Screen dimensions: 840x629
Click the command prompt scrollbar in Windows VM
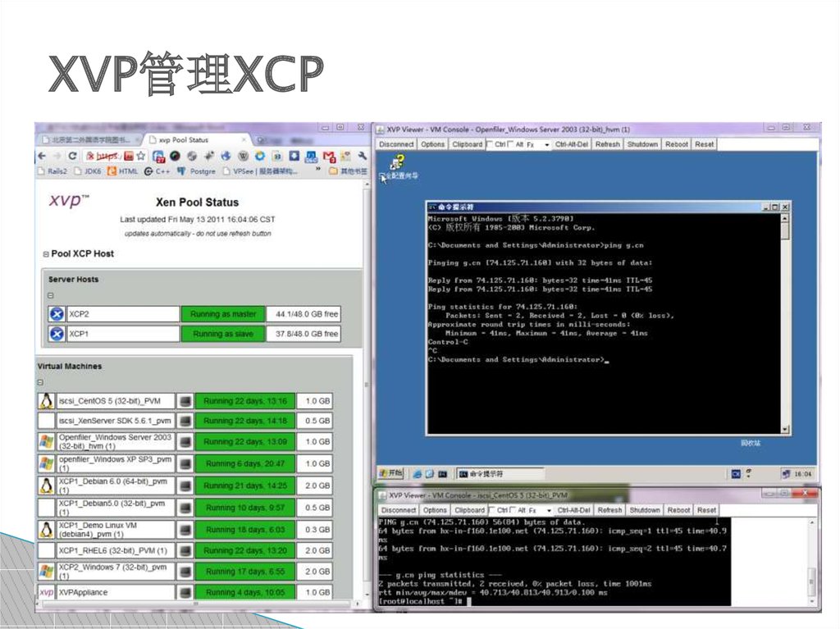tap(785, 323)
